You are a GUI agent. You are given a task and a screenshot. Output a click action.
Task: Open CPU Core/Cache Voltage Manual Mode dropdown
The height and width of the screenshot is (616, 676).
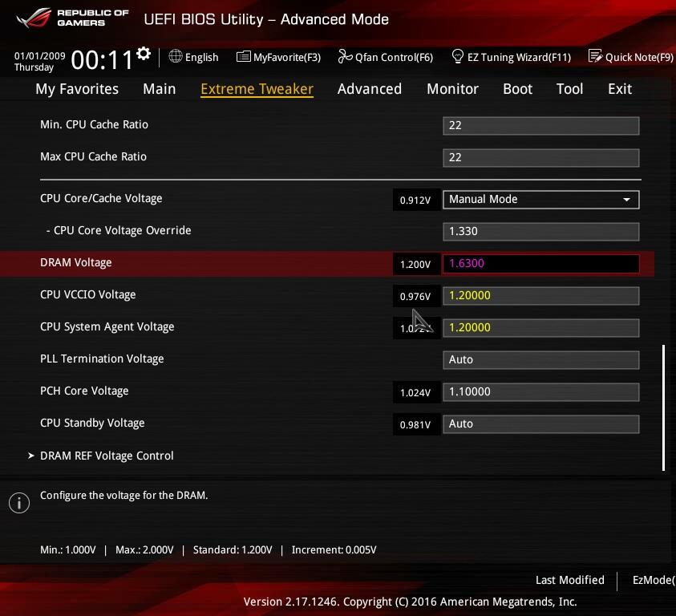point(541,199)
